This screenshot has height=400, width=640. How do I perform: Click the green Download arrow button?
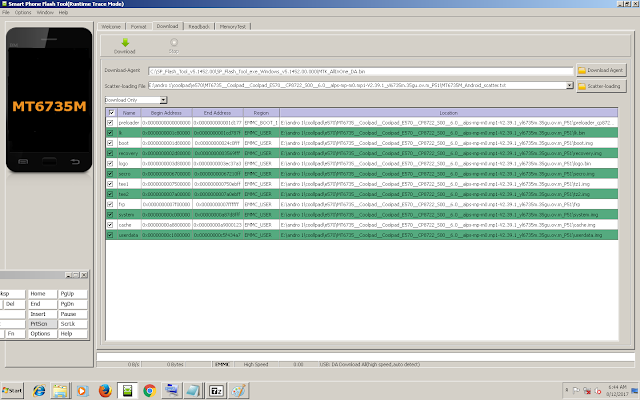tap(125, 46)
